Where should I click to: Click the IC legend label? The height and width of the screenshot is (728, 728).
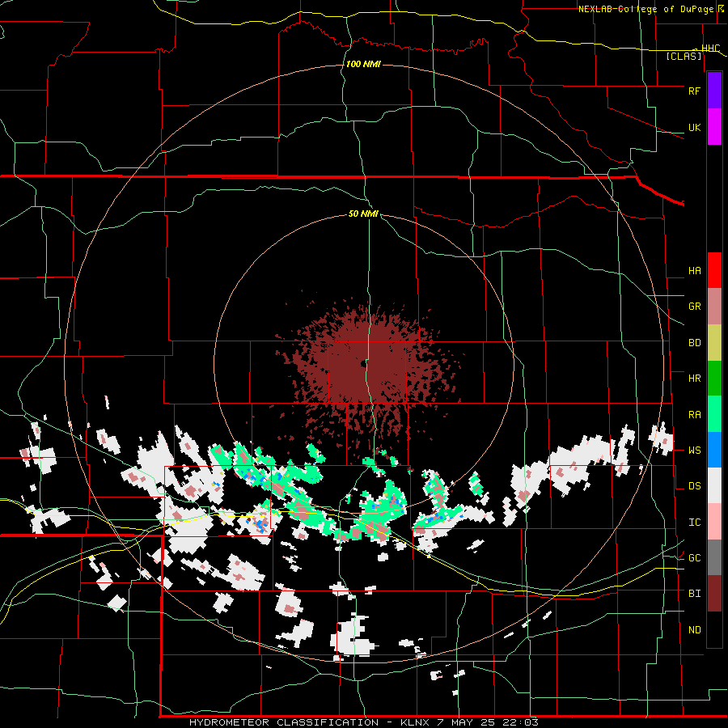point(694,523)
